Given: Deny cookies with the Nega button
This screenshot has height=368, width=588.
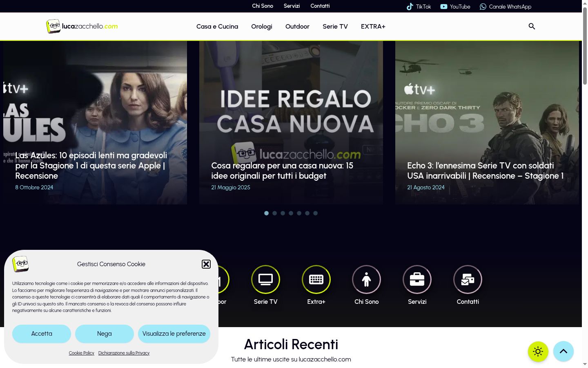Looking at the screenshot, I should pyautogui.click(x=105, y=334).
